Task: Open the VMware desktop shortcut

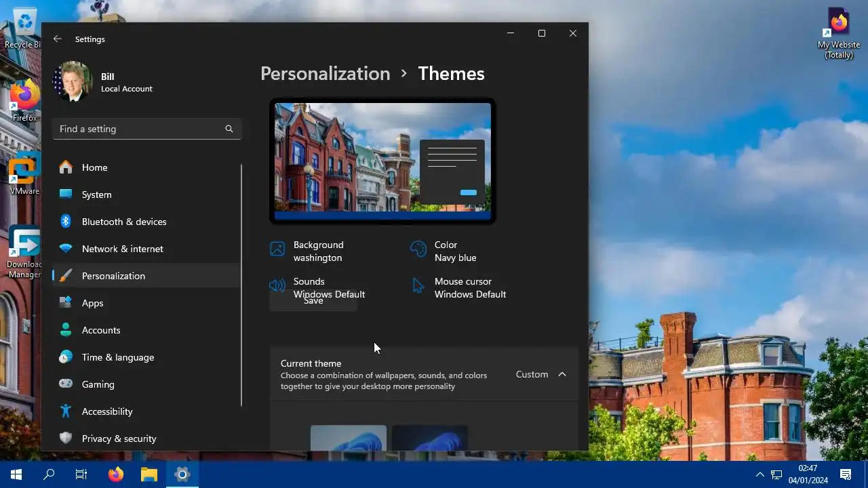Action: pos(24,175)
